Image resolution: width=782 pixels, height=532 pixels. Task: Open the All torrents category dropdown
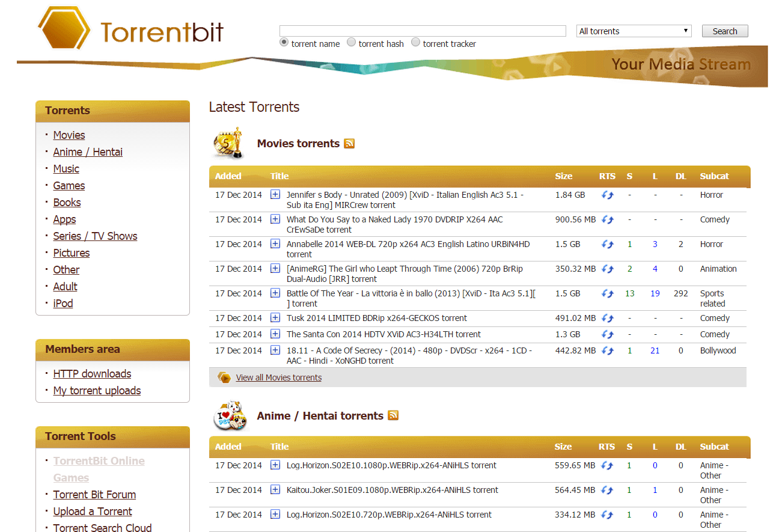[634, 31]
